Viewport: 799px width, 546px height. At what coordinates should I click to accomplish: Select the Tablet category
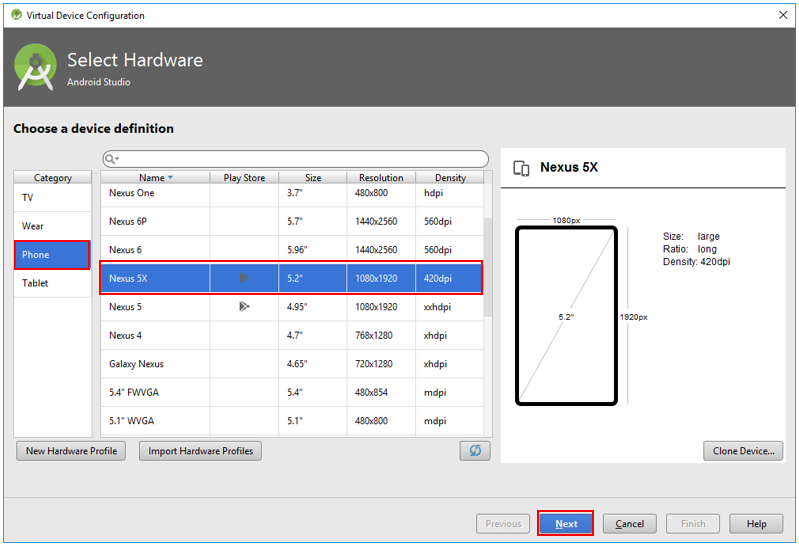coord(52,283)
